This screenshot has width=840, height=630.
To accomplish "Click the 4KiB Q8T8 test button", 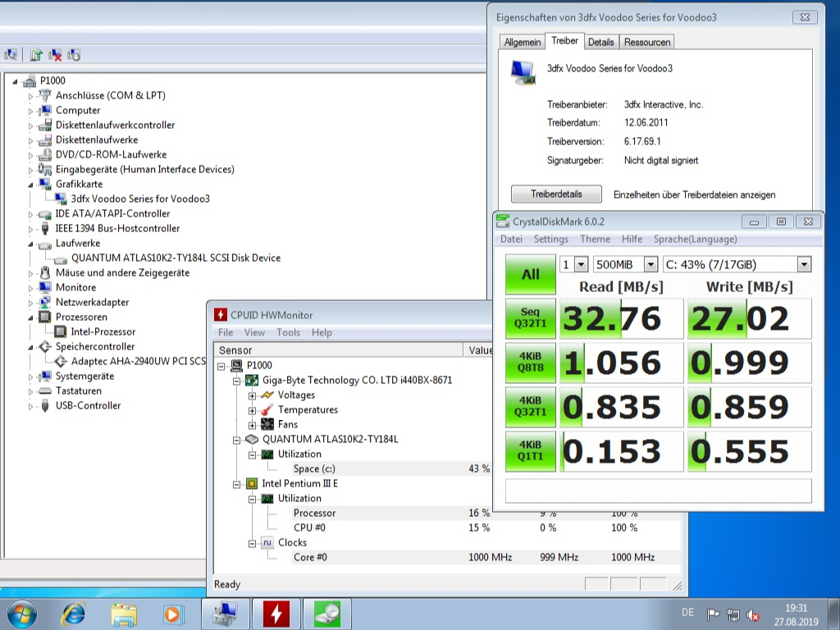I will click(x=531, y=363).
